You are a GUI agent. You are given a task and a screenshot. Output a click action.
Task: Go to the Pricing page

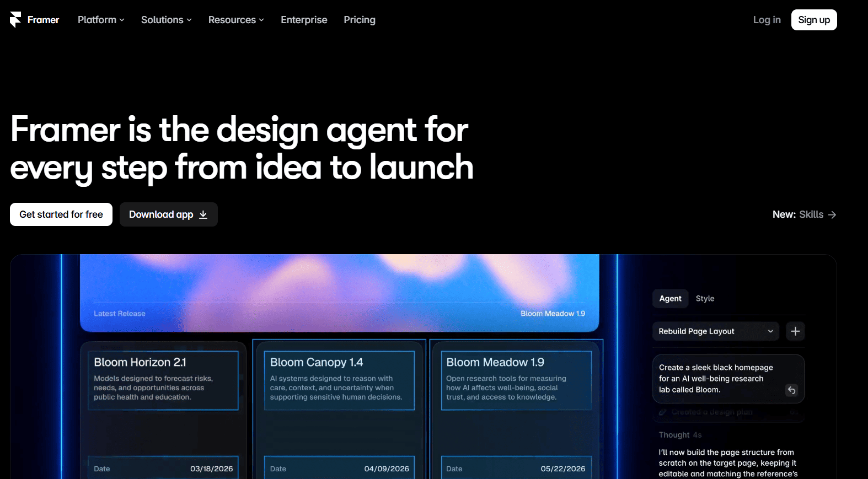pyautogui.click(x=360, y=20)
